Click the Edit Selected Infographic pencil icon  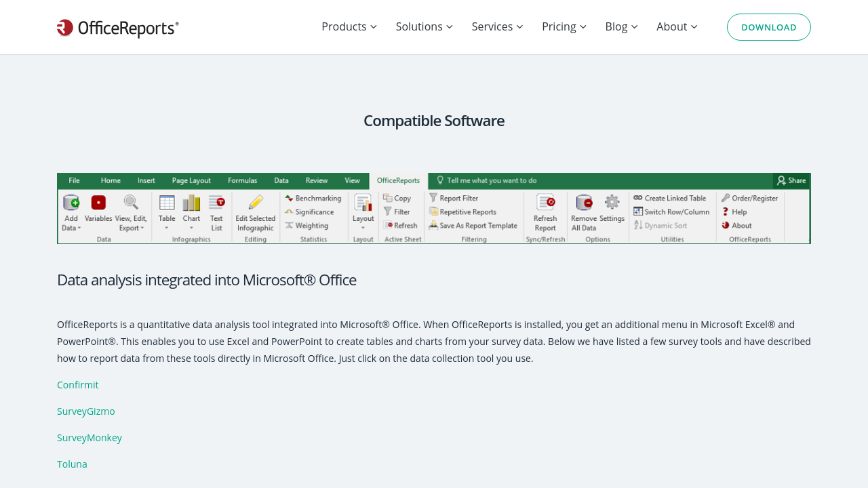click(256, 203)
